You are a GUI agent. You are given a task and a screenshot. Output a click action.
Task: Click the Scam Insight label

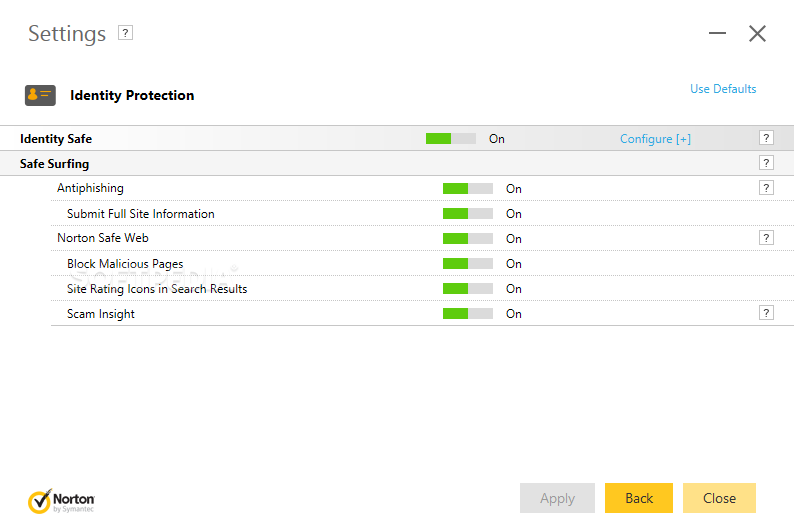(x=101, y=314)
